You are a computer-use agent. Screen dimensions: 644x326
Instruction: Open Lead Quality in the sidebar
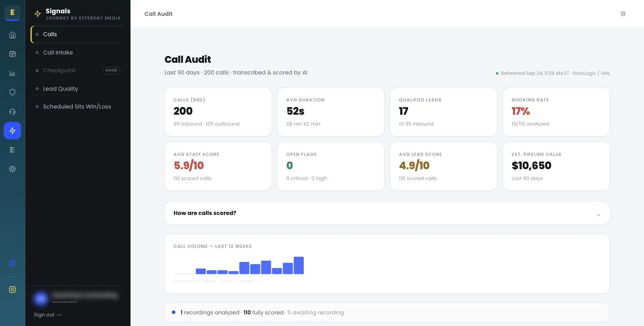[x=77, y=89]
